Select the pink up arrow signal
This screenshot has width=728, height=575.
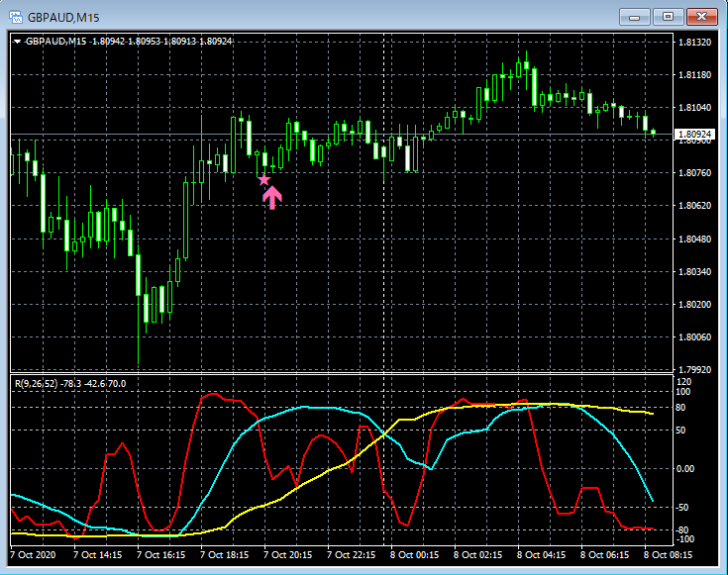[x=272, y=198]
